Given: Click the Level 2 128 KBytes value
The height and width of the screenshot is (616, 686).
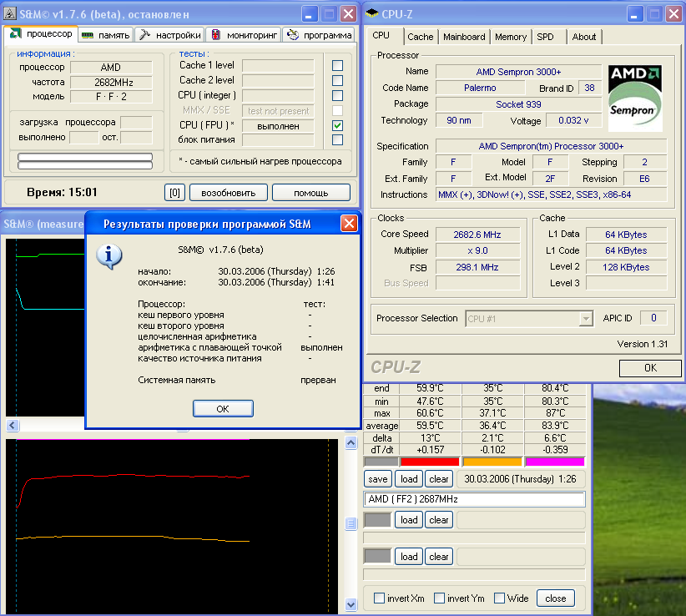Looking at the screenshot, I should 626,267.
